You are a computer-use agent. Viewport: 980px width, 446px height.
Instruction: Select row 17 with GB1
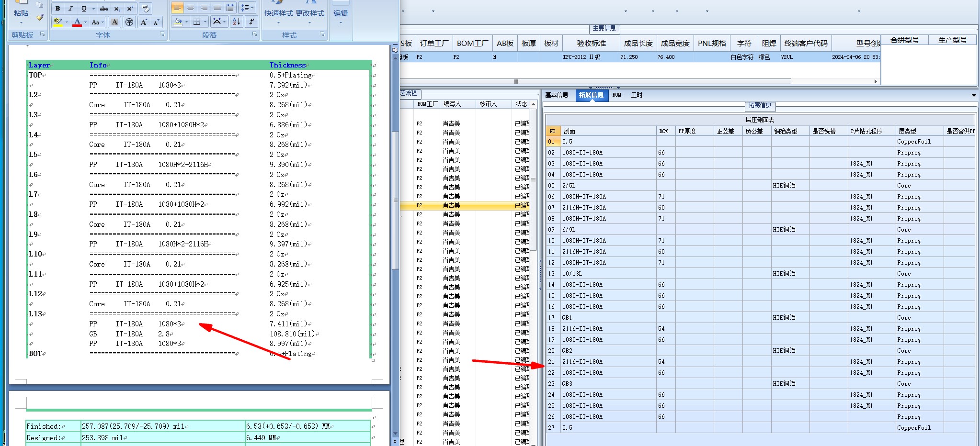(761, 318)
